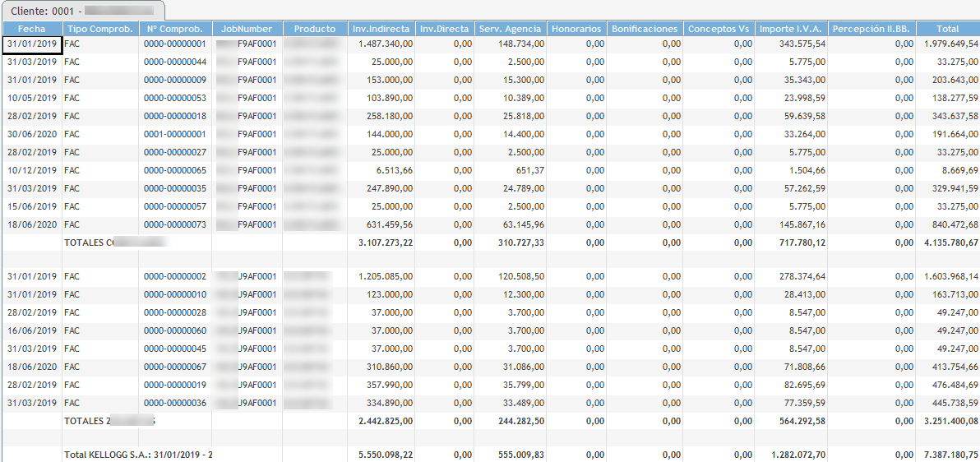Click the Total KELLOGG S.A. summary row label

(x=138, y=455)
